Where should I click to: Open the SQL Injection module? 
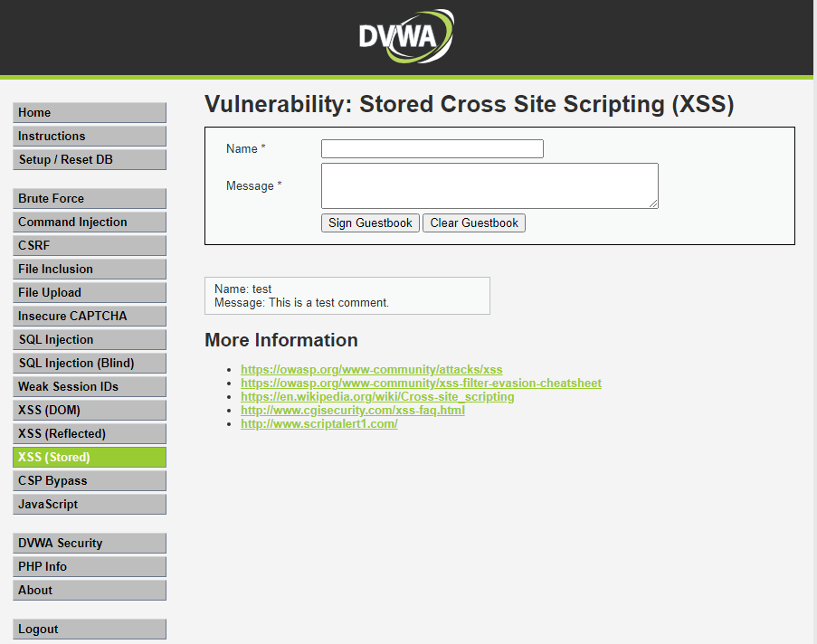tap(90, 340)
